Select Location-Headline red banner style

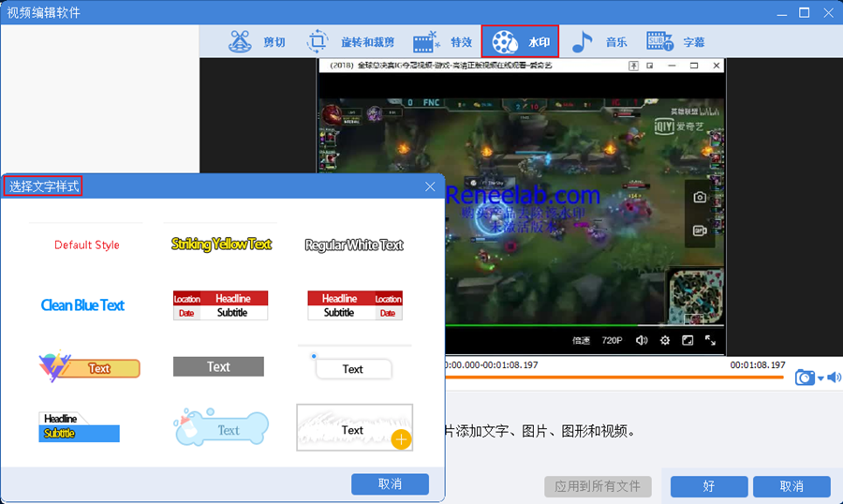[x=220, y=305]
